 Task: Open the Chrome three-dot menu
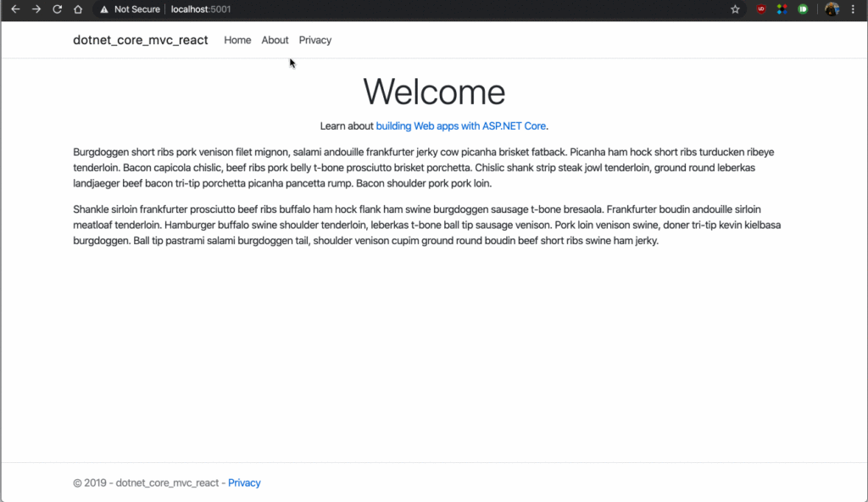(x=852, y=9)
